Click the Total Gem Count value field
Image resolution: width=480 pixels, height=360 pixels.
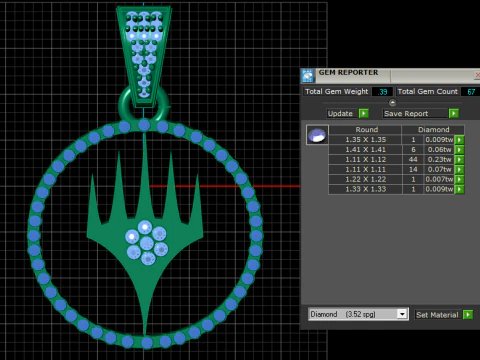pos(471,92)
